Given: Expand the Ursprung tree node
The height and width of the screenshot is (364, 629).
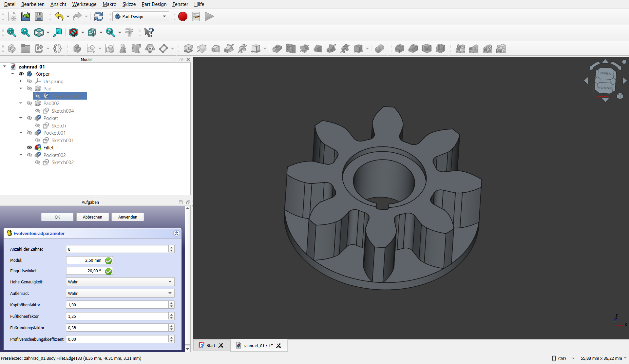Looking at the screenshot, I should pos(21,81).
